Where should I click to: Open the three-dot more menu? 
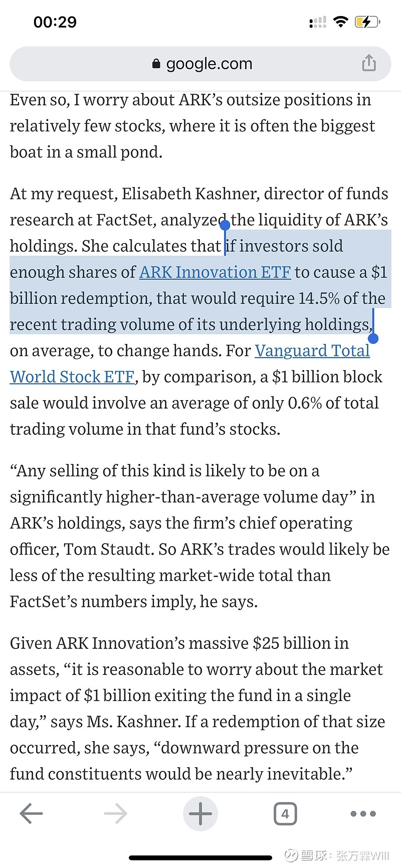coord(363,813)
